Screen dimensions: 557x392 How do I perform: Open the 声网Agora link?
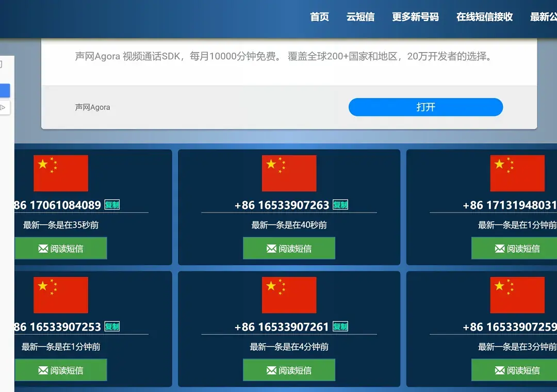(x=93, y=107)
